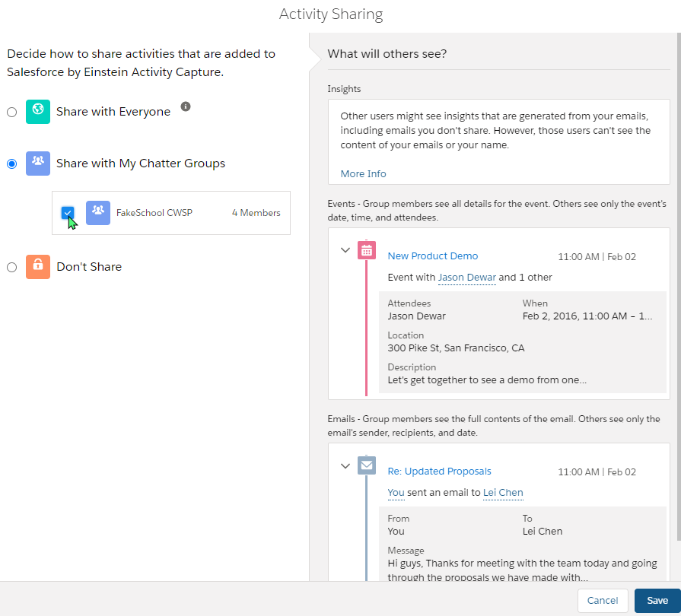The image size is (681, 616).
Task: Open the New Product Demo link
Action: pyautogui.click(x=433, y=256)
